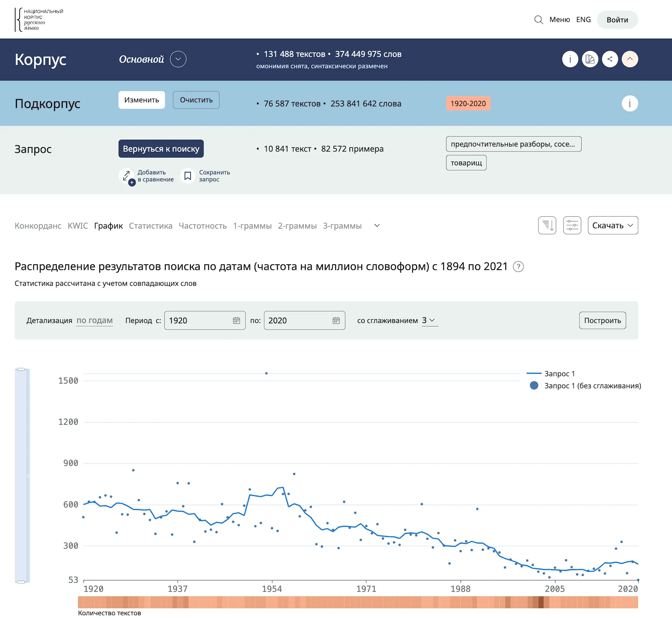The height and width of the screenshot is (618, 672).
Task: Select the График tab
Action: point(108,226)
